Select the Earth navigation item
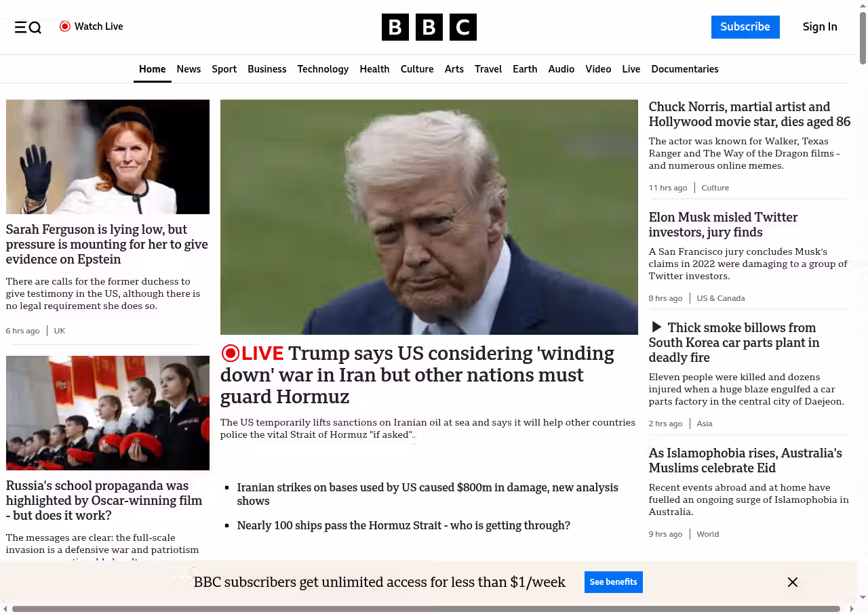This screenshot has height=614, width=868. [x=525, y=69]
